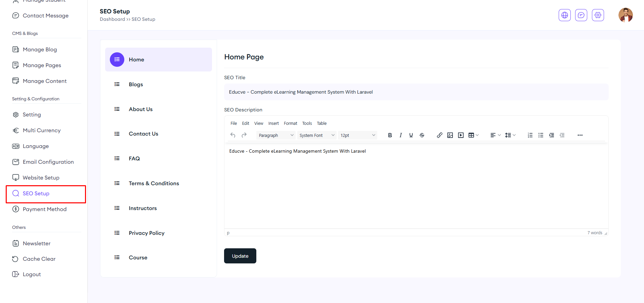
Task: Open the Paragraph block format dropdown
Action: [x=276, y=135]
